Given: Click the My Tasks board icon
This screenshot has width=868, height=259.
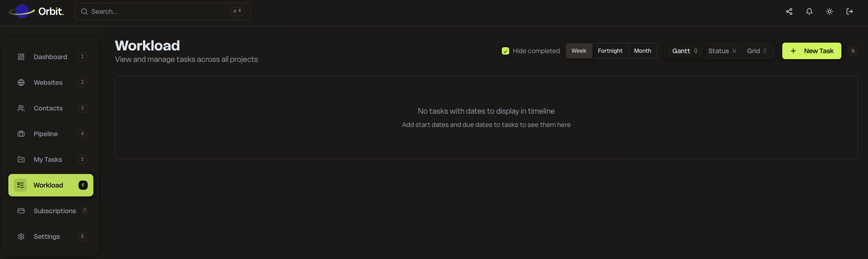Looking at the screenshot, I should (21, 159).
